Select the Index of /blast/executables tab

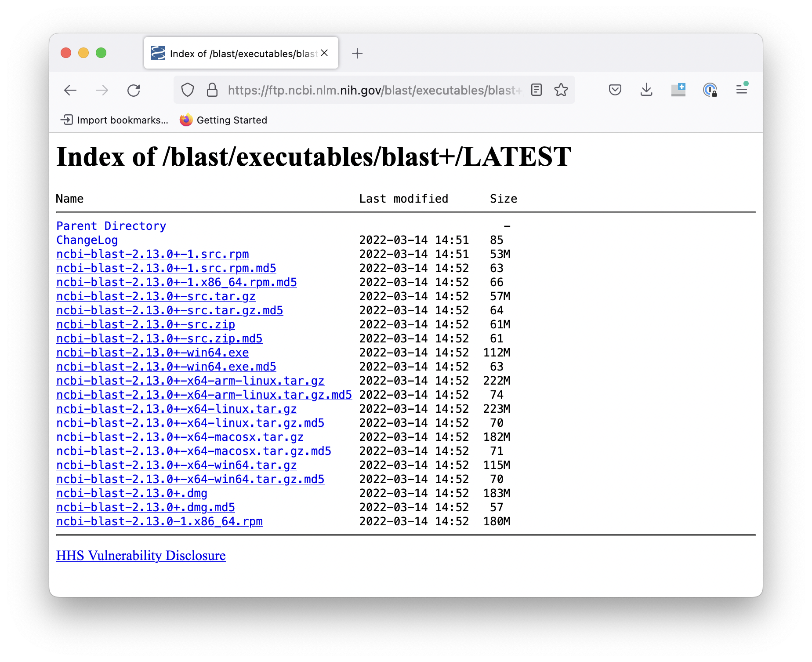point(241,53)
